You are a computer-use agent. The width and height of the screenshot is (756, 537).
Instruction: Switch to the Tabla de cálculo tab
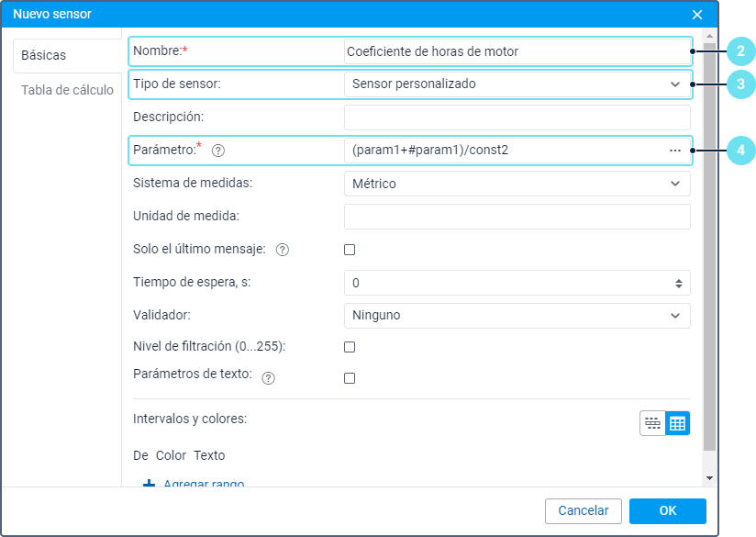pos(67,90)
